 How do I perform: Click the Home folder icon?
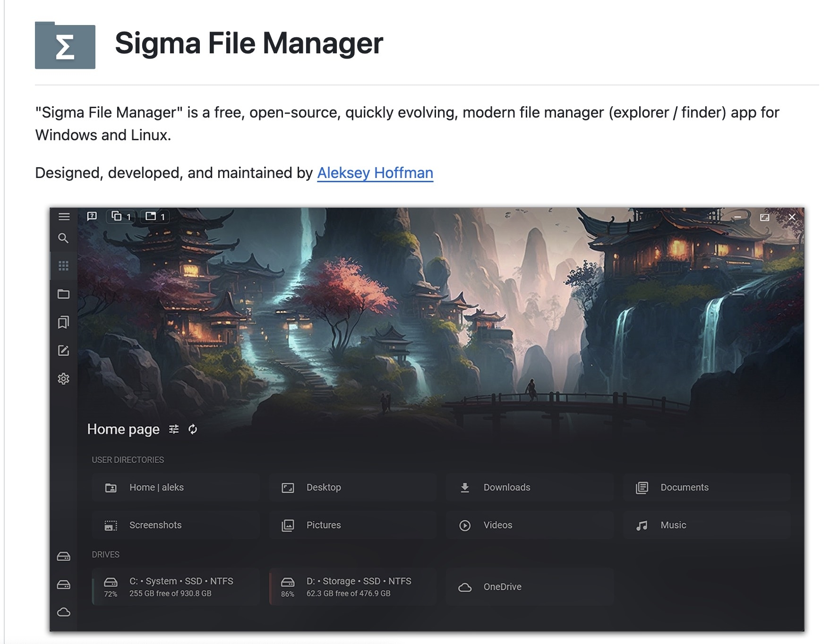pyautogui.click(x=111, y=488)
